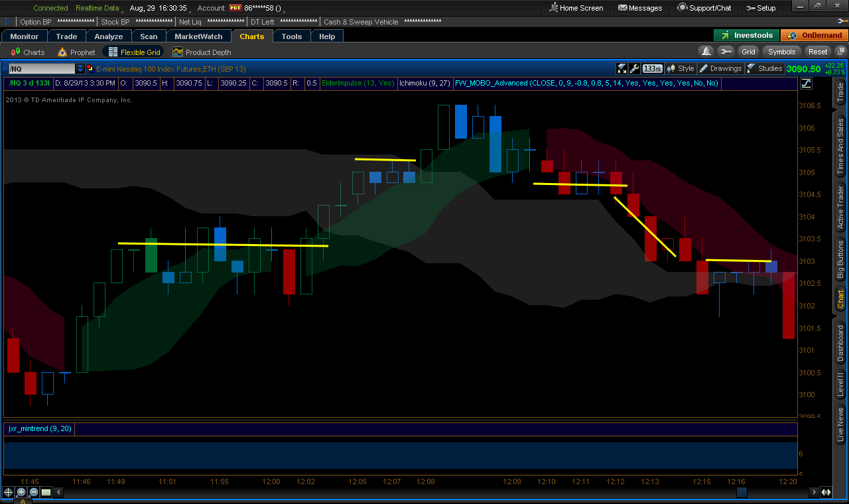Switch to the Scan tab
Image resolution: width=849 pixels, height=504 pixels.
coord(149,36)
